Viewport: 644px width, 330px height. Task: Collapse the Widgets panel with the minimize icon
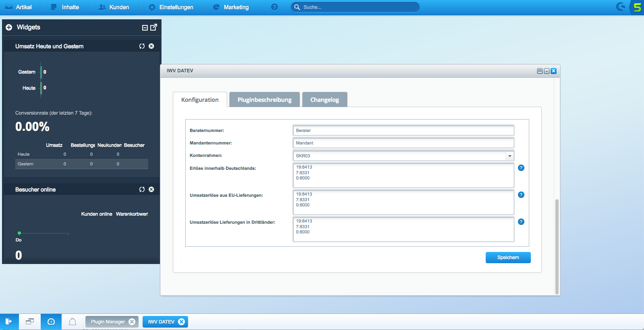pos(145,27)
